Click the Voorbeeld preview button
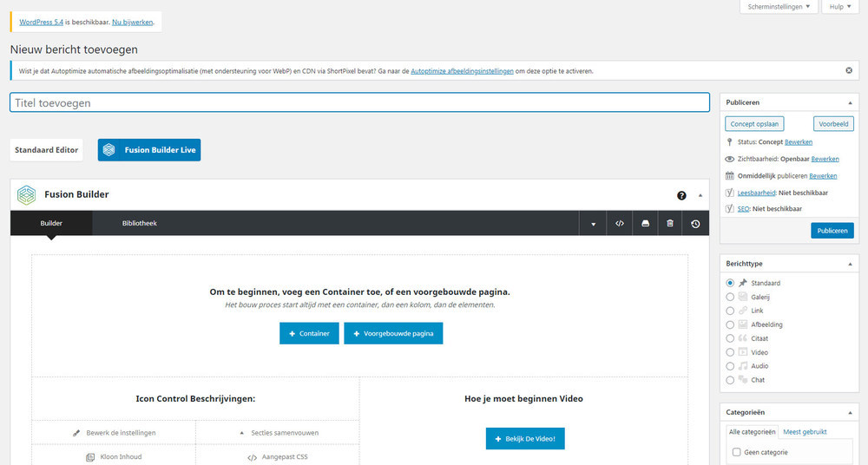The image size is (868, 465). pyautogui.click(x=833, y=124)
